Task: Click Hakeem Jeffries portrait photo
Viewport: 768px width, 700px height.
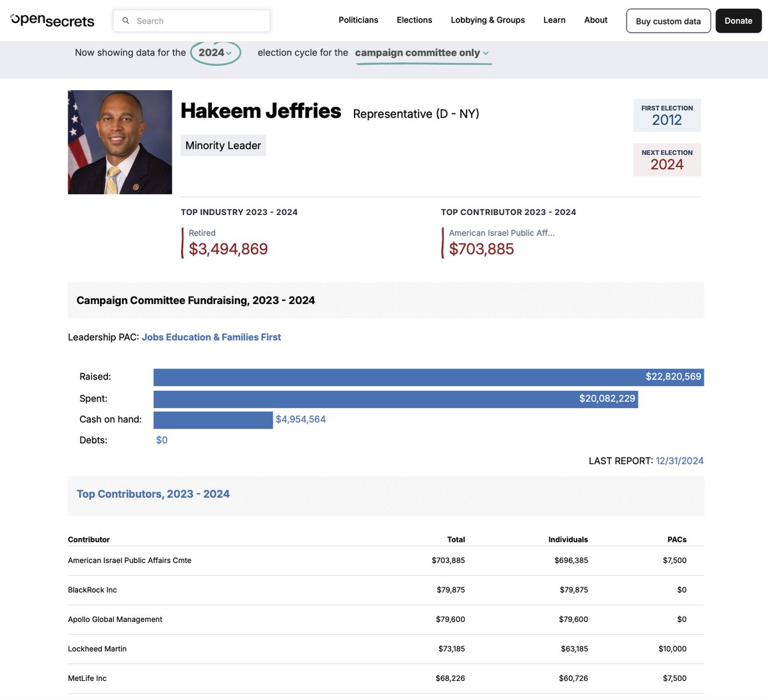Action: pyautogui.click(x=120, y=141)
